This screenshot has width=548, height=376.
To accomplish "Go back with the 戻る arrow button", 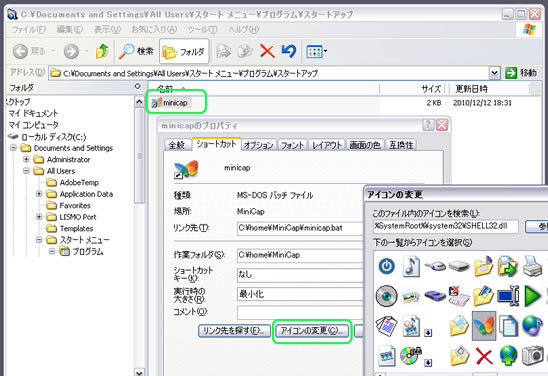I will (21, 52).
